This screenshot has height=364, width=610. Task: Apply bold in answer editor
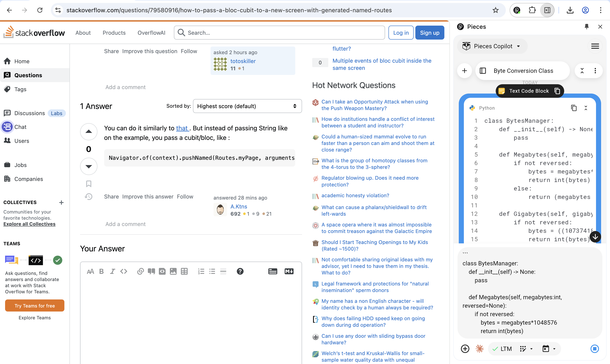click(101, 271)
